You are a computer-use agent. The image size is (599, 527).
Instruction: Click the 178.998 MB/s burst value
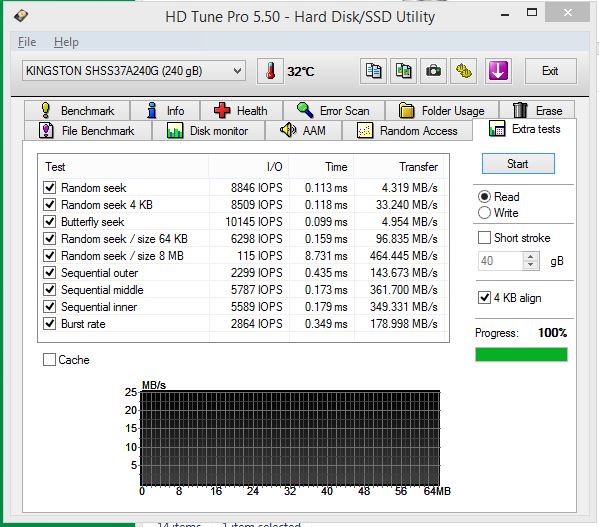[404, 324]
